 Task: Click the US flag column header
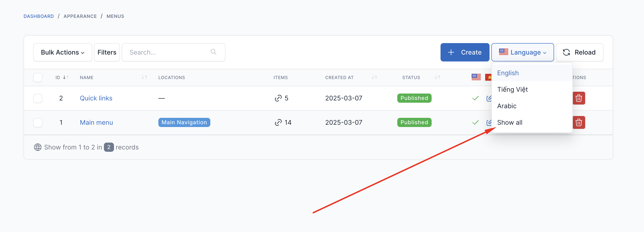coord(476,77)
